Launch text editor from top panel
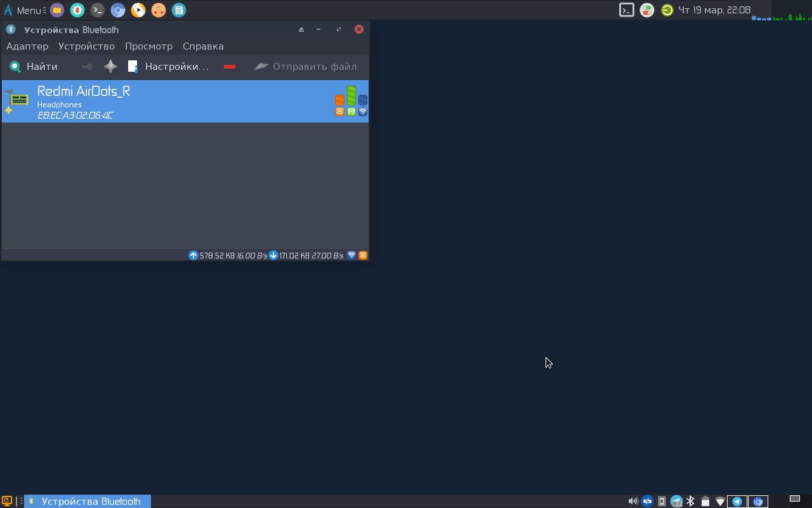 179,10
